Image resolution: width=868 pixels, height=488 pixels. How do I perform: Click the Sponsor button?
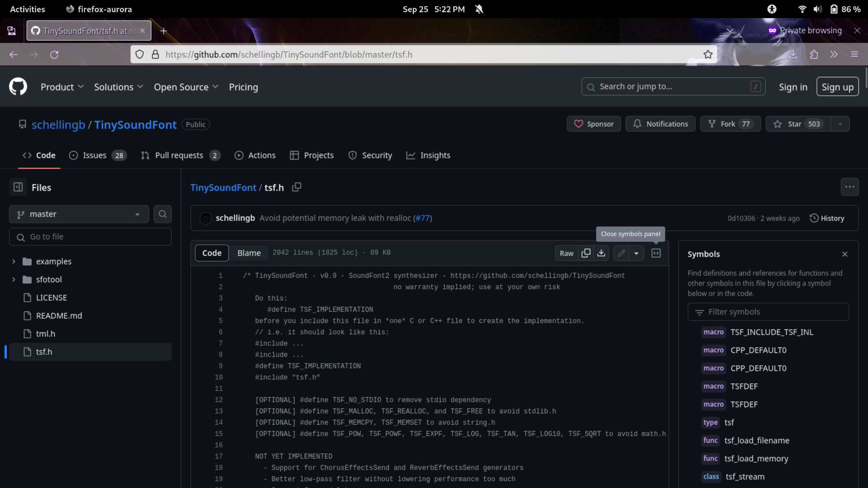tap(594, 124)
